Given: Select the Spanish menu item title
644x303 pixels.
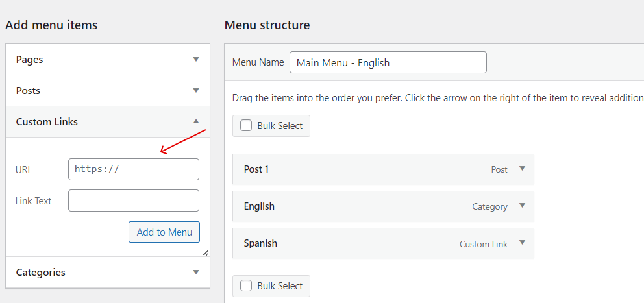Looking at the screenshot, I should pos(260,243).
